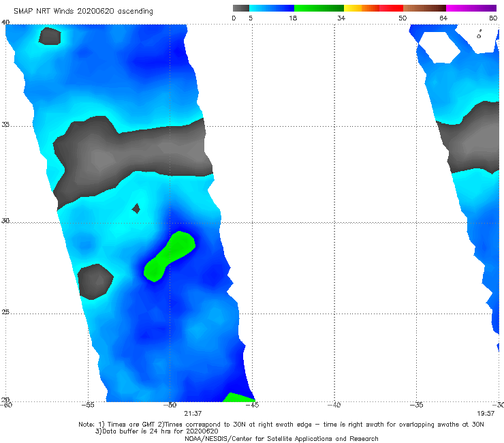Click the title 'SMAP NRT Winds 20200620 ascending'

point(83,12)
